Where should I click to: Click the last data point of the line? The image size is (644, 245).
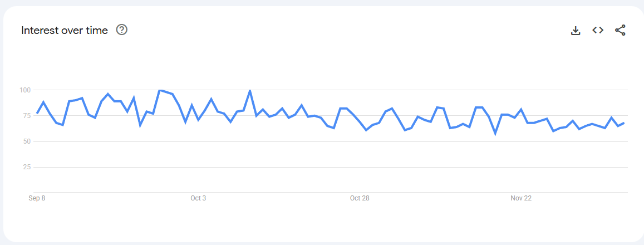[624, 123]
